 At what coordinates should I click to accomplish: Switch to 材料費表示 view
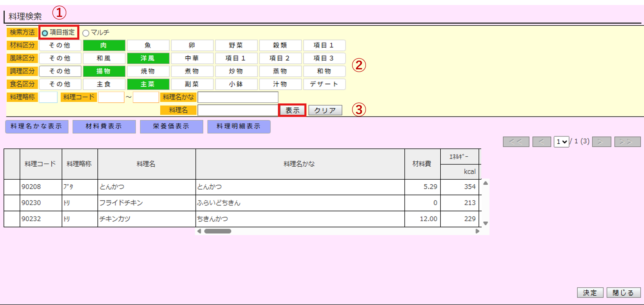[x=104, y=126]
